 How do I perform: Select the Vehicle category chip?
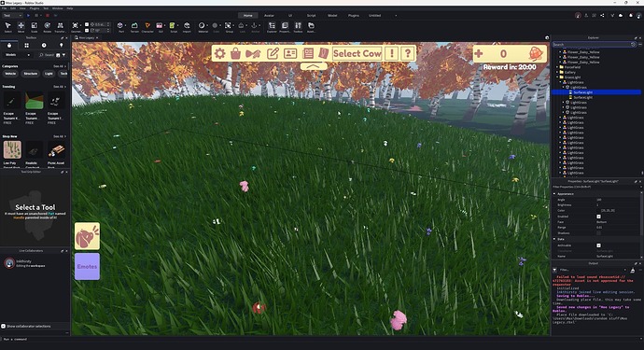(10, 74)
